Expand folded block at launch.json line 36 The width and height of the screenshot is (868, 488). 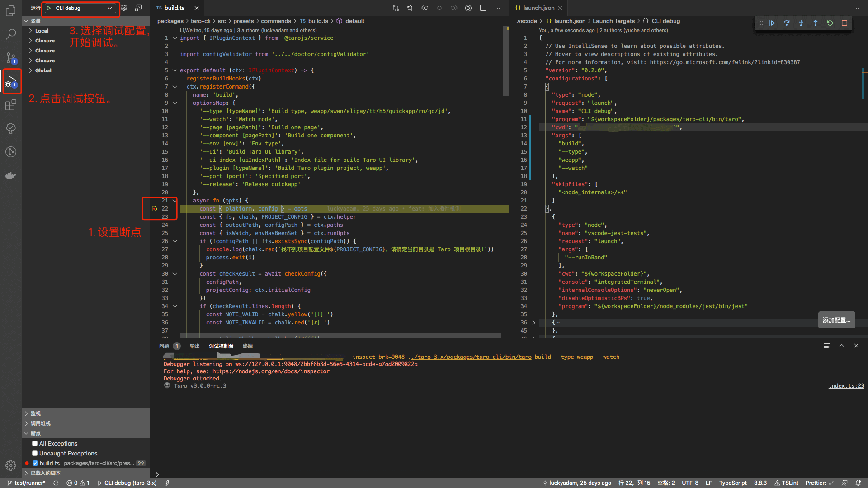point(534,323)
